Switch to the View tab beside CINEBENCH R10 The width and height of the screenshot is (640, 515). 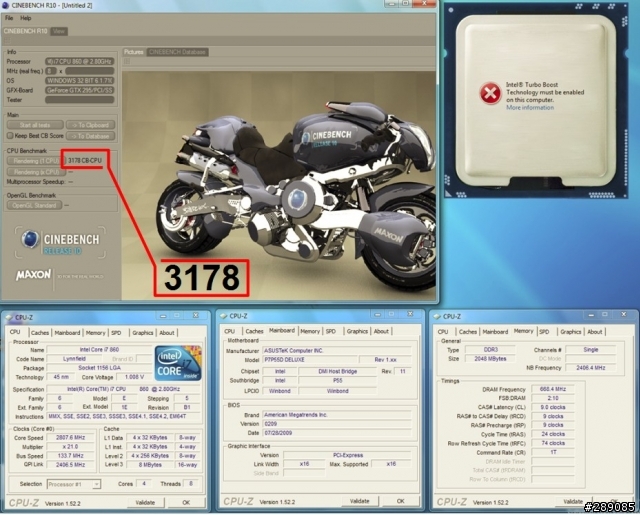coord(59,31)
